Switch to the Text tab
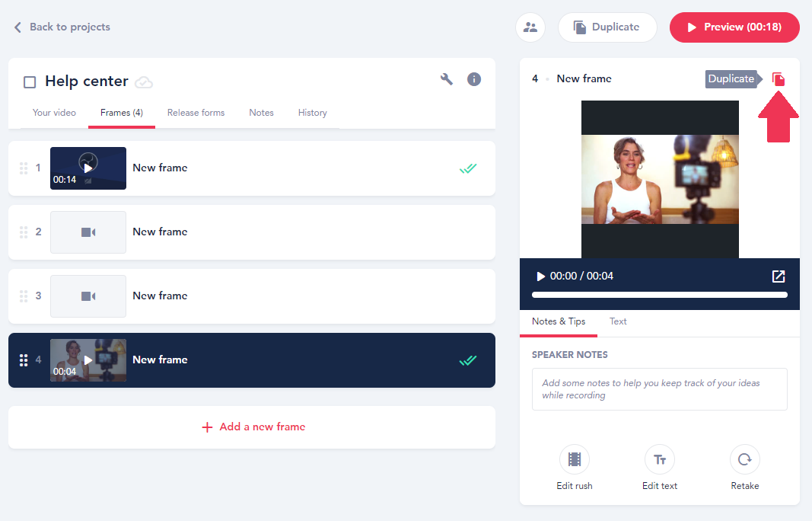The width and height of the screenshot is (812, 521). [618, 321]
